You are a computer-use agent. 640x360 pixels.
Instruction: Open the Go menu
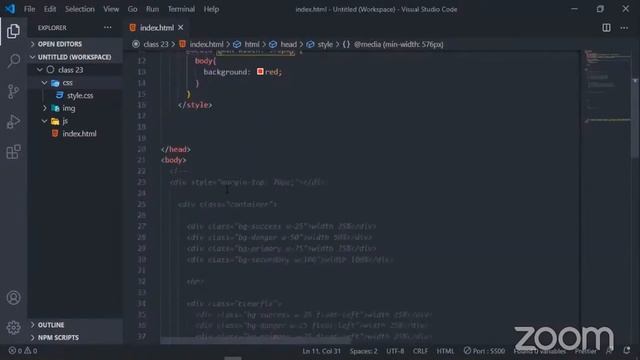pos(132,9)
